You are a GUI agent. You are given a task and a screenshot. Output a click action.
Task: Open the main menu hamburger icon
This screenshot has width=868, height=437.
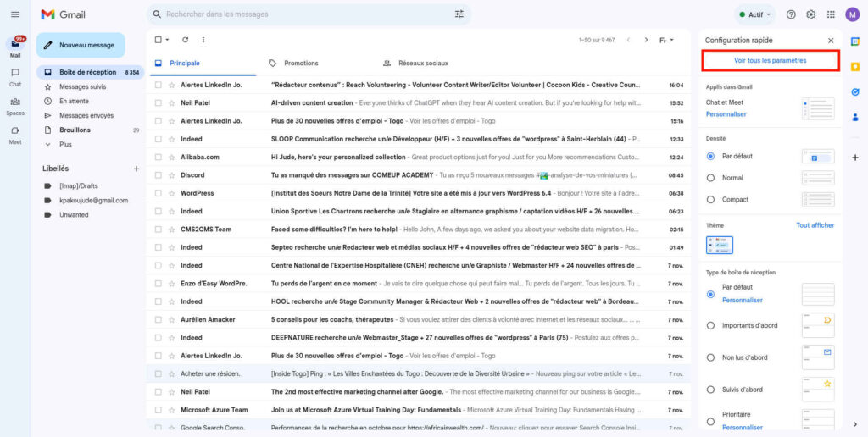tap(15, 14)
